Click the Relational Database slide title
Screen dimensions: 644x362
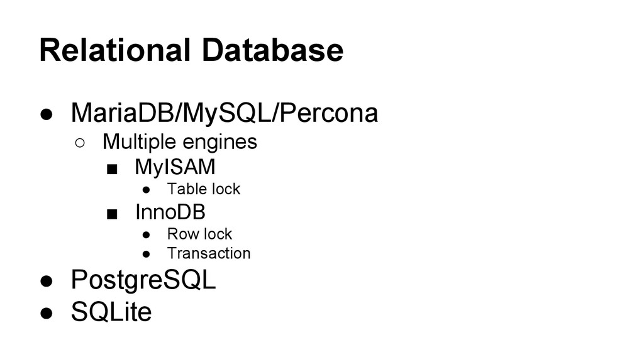[191, 50]
